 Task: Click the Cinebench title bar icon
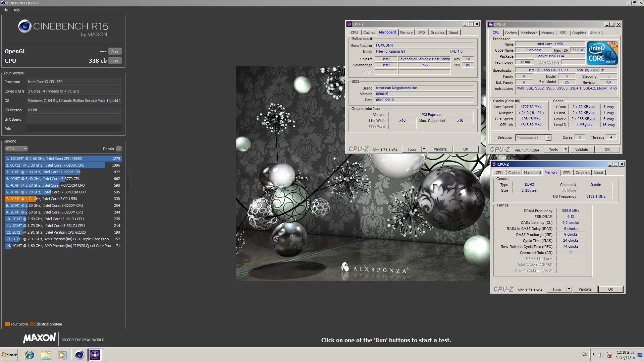pyautogui.click(x=3, y=3)
